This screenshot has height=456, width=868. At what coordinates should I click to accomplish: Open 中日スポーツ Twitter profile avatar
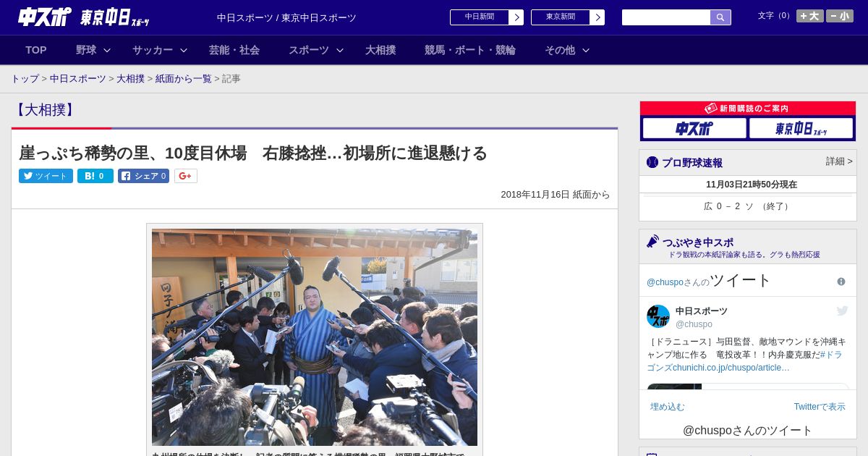[658, 316]
